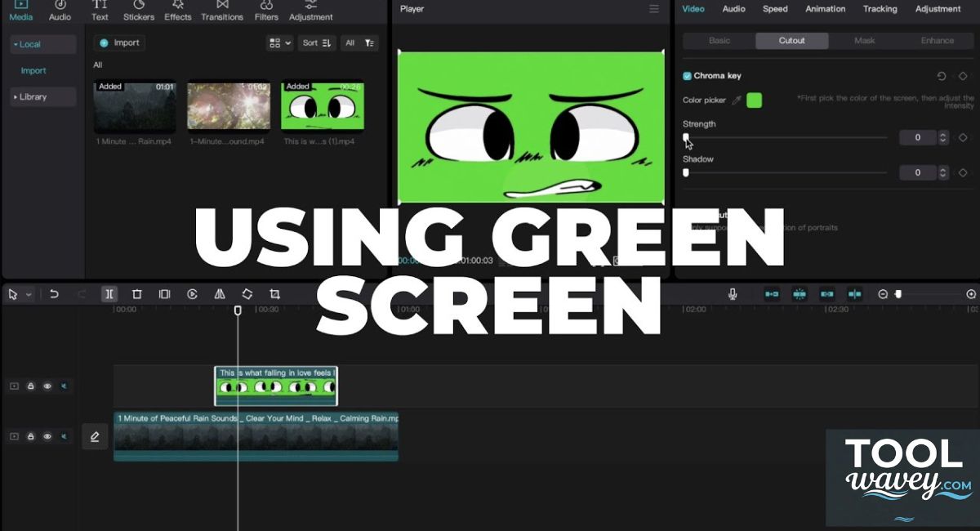Open the Adjustment tab in top toolbar

click(311, 11)
